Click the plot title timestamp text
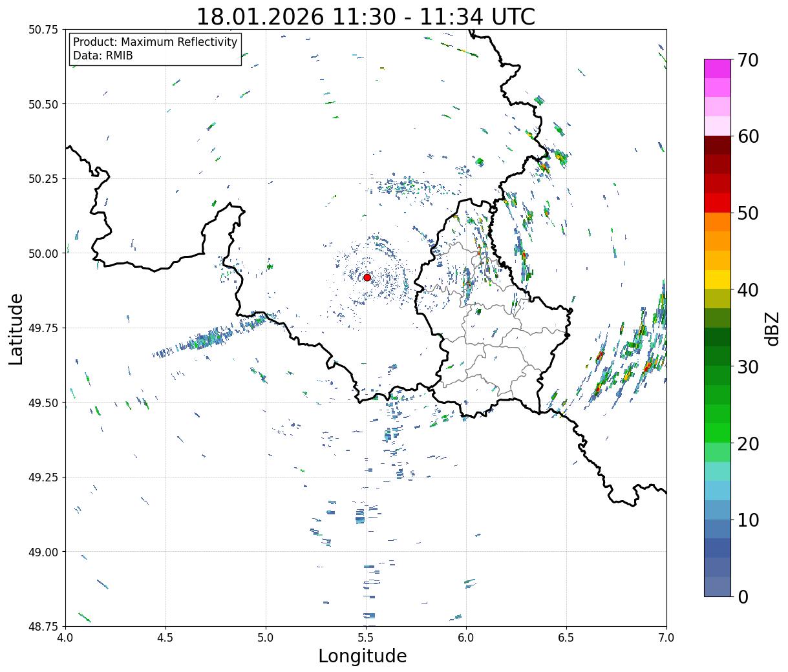Viewport: 788px width, 672px height. pyautogui.click(x=366, y=17)
